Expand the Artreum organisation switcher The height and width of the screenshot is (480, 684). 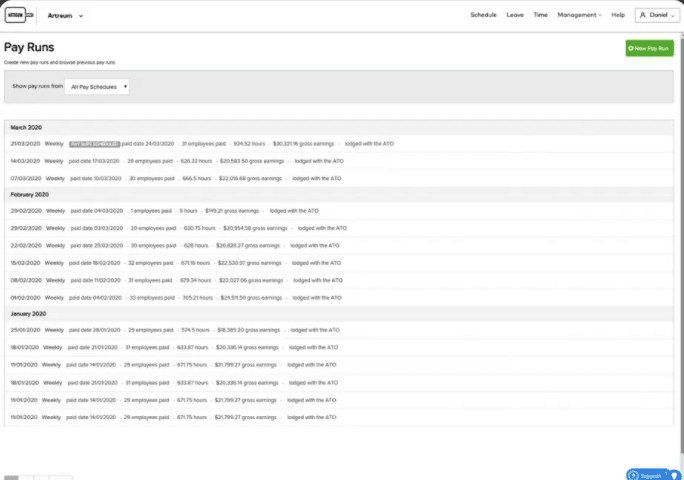66,15
